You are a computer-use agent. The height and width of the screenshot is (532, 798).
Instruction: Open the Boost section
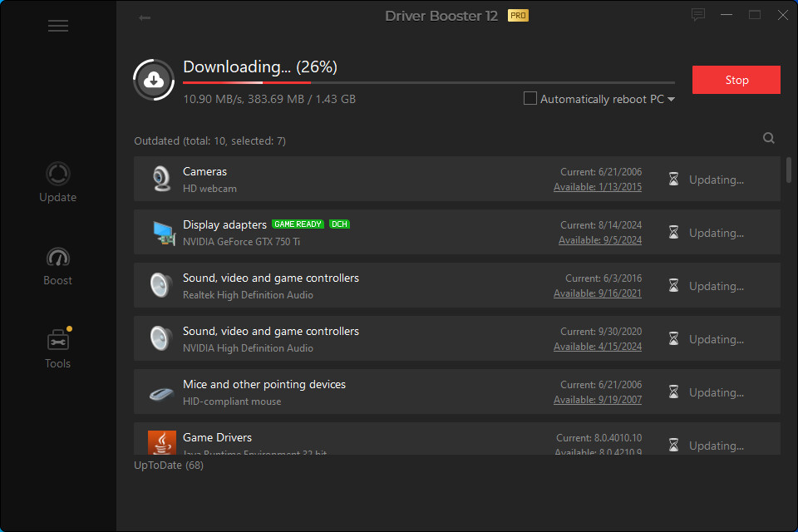[58, 266]
